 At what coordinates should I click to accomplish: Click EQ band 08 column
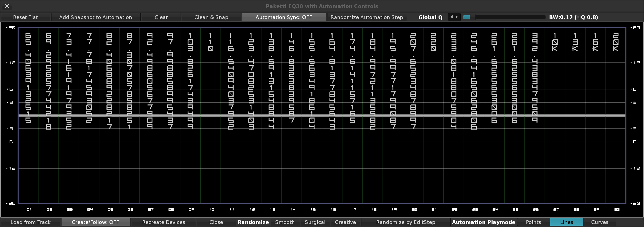(x=170, y=116)
